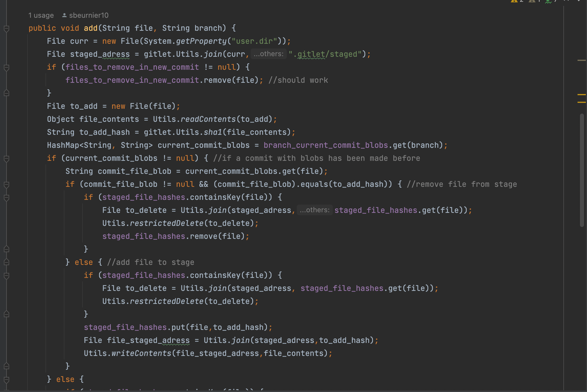Screen dimensions: 587x392
Task: Click the weak warning inspection icon
Action: pos(532,1)
